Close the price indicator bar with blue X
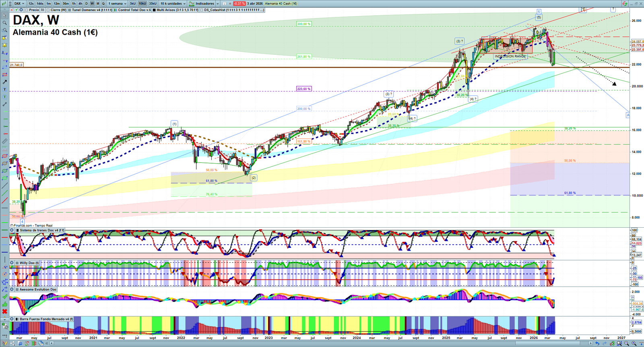Screen dimensions: 644x347 [21, 10]
